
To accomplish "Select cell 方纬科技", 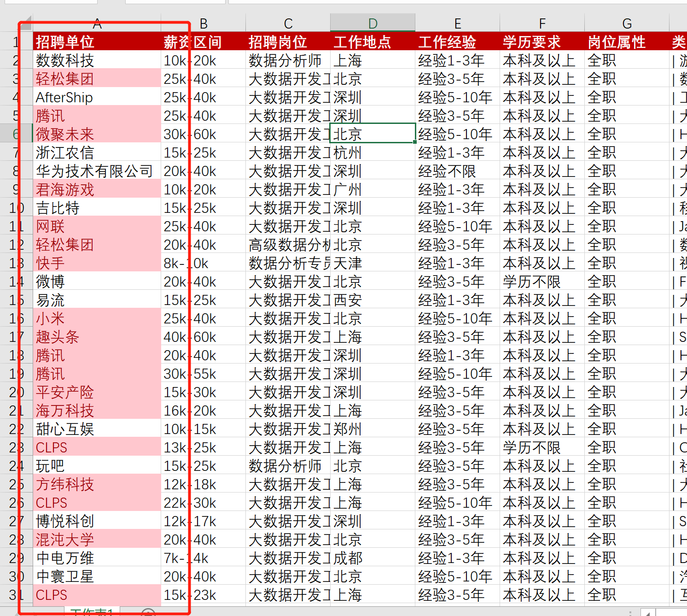I will pyautogui.click(x=97, y=484).
